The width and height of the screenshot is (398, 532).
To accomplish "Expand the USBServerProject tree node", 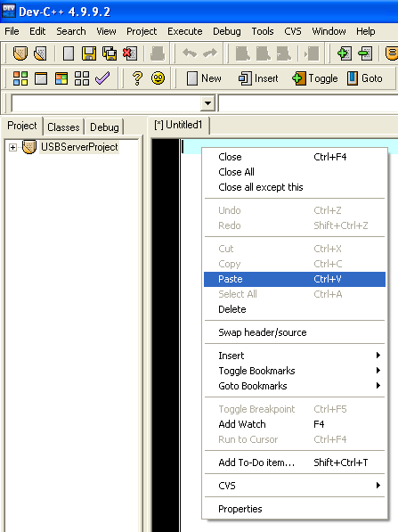I will (x=12, y=147).
